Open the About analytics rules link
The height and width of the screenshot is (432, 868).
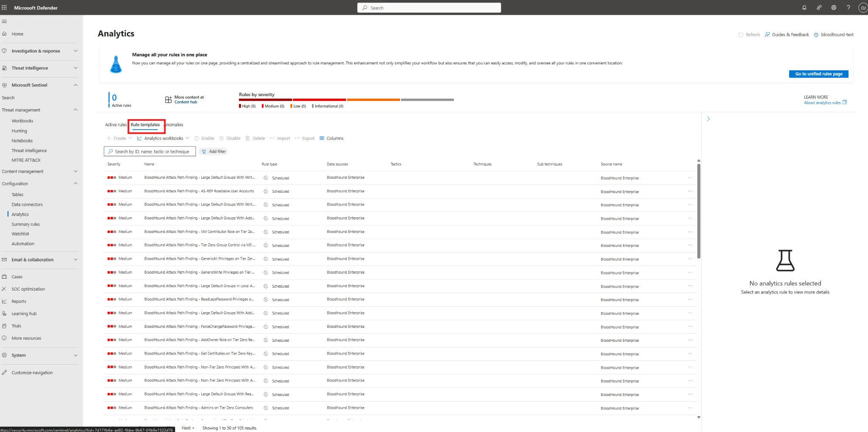pos(822,102)
